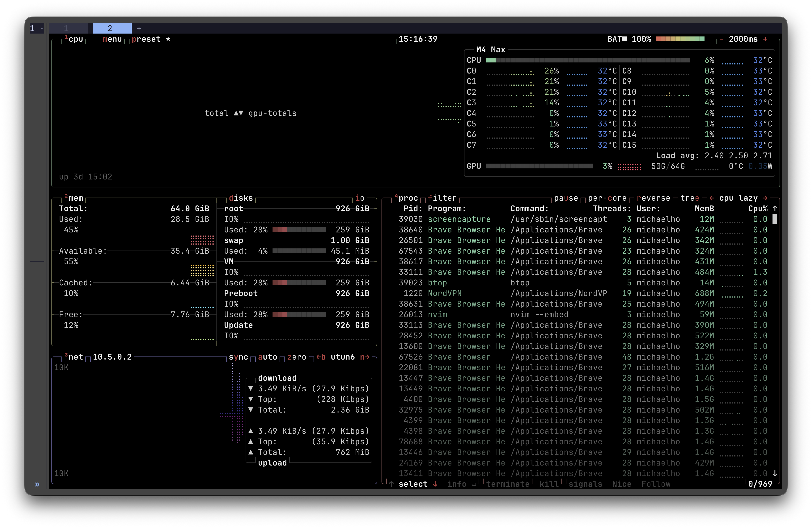Select the nvim process row
This screenshot has width=812, height=528.
point(583,314)
